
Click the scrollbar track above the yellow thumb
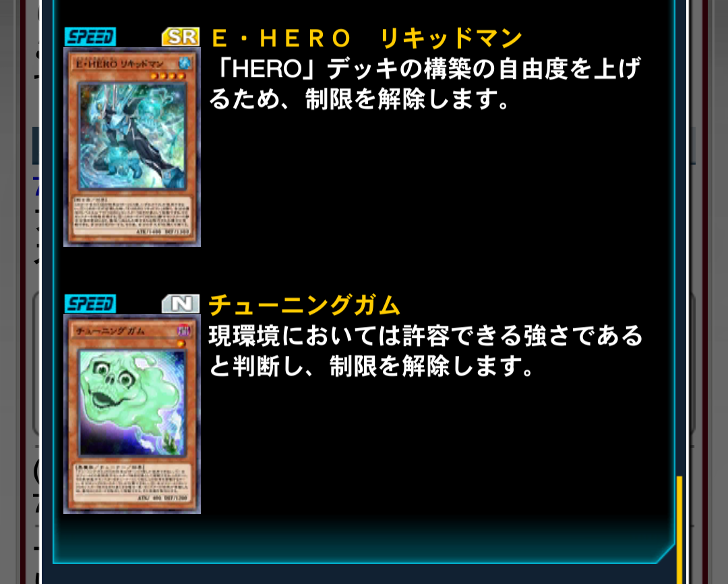(679, 238)
